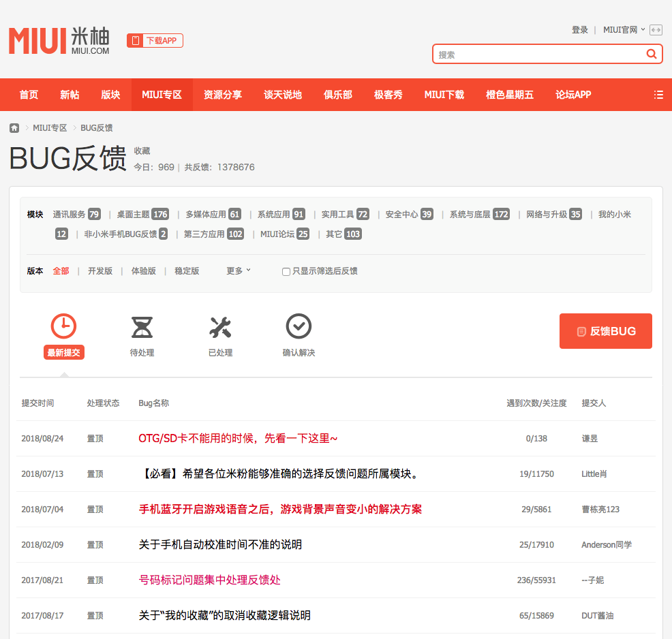Open the 版块 nav item
The height and width of the screenshot is (639, 672).
110,95
